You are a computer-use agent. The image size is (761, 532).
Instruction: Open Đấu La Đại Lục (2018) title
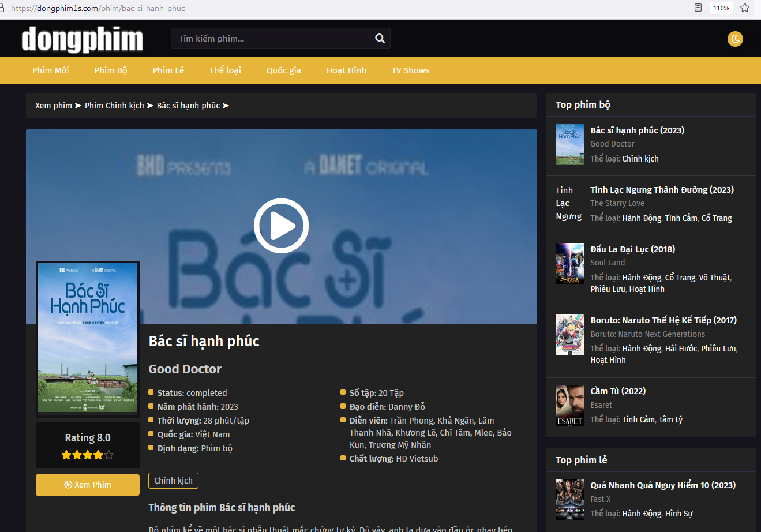coord(632,249)
